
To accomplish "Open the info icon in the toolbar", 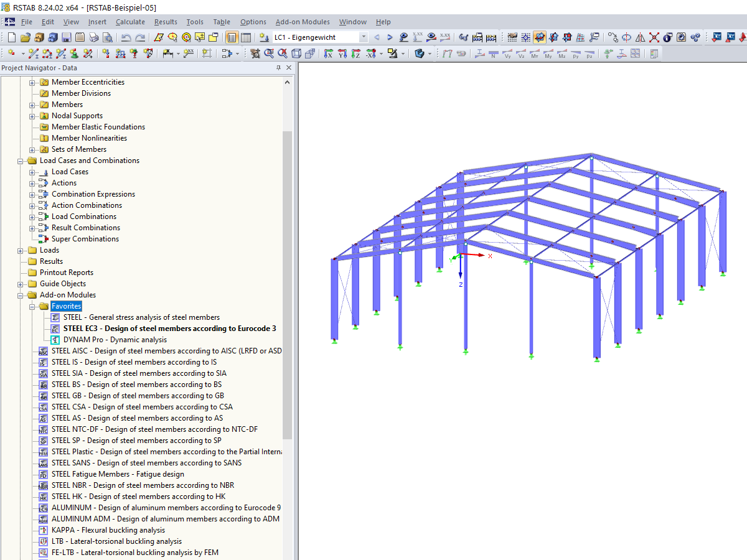I will tap(667, 37).
